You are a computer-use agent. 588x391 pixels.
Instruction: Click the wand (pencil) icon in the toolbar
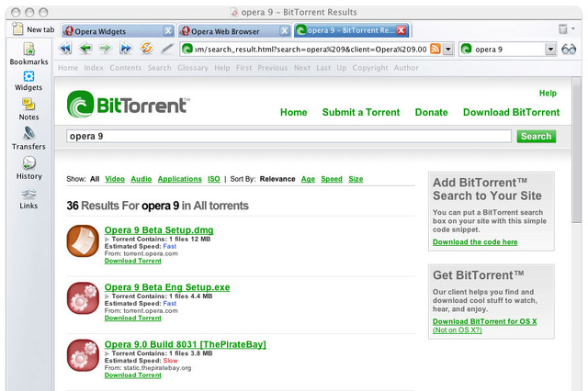pyautogui.click(x=167, y=49)
